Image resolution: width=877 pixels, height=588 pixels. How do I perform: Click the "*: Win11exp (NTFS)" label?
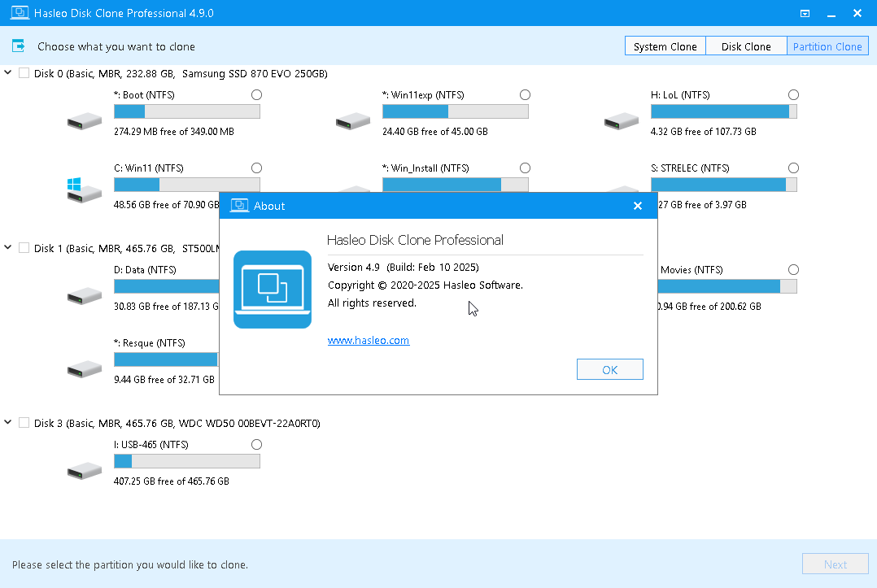coord(423,95)
